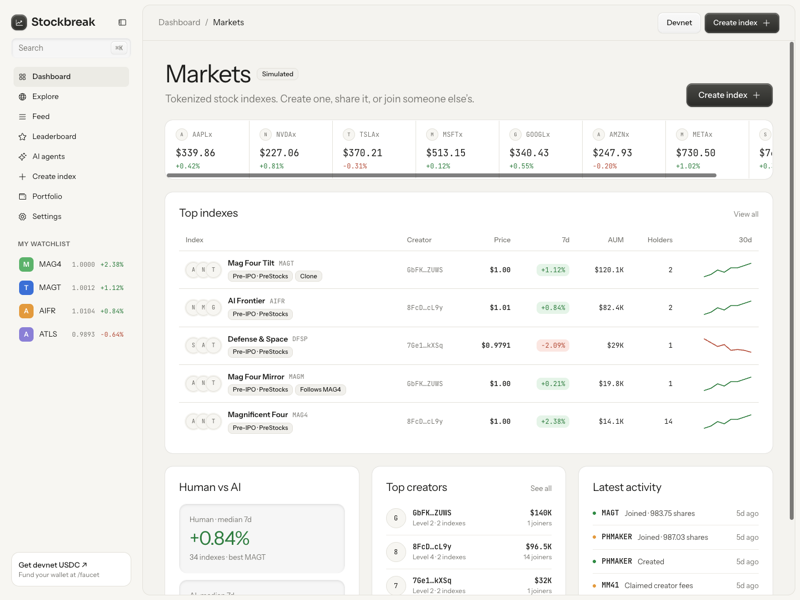The height and width of the screenshot is (600, 800).
Task: Click the NVDAx ticker card
Action: click(291, 149)
